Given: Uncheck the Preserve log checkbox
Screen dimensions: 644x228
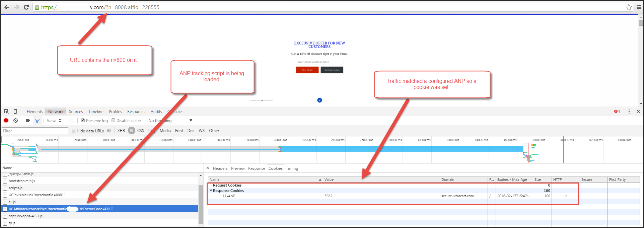Looking at the screenshot, I should (83, 120).
